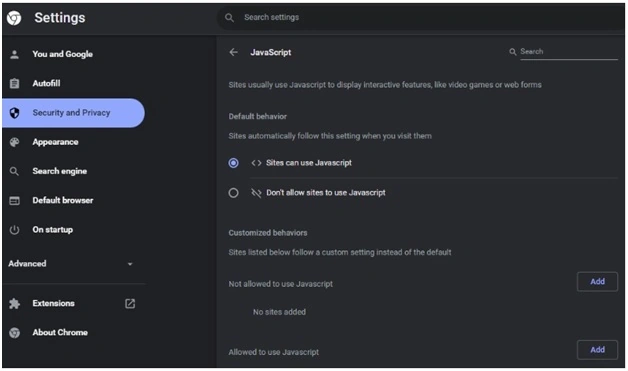The width and height of the screenshot is (628, 371).
Task: Click the On startup power icon
Action: 14,230
